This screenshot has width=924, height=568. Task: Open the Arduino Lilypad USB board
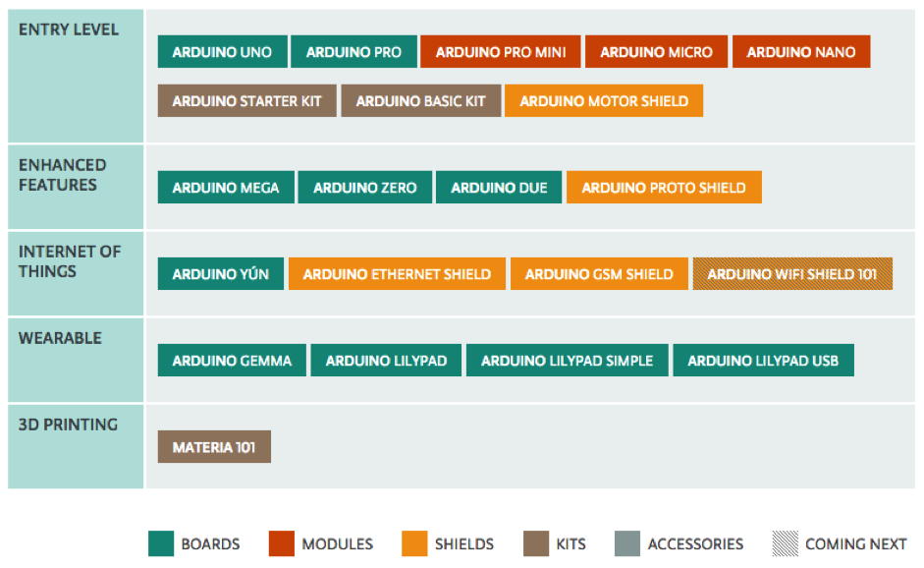(x=763, y=361)
